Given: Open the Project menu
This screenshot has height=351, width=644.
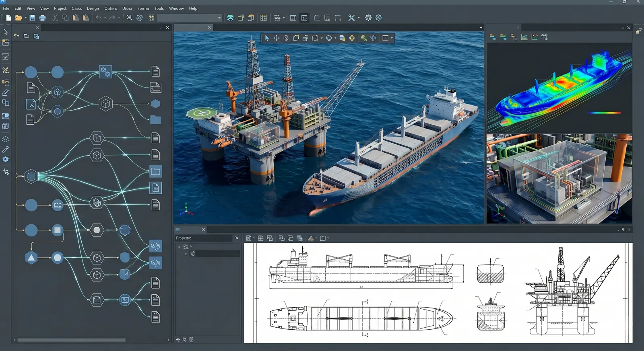Looking at the screenshot, I should point(60,8).
